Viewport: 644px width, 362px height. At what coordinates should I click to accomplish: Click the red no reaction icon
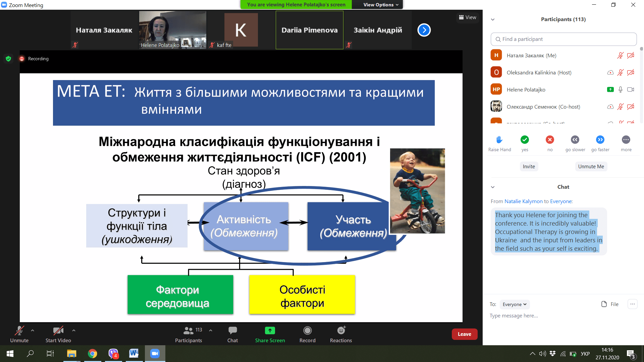[550, 140]
